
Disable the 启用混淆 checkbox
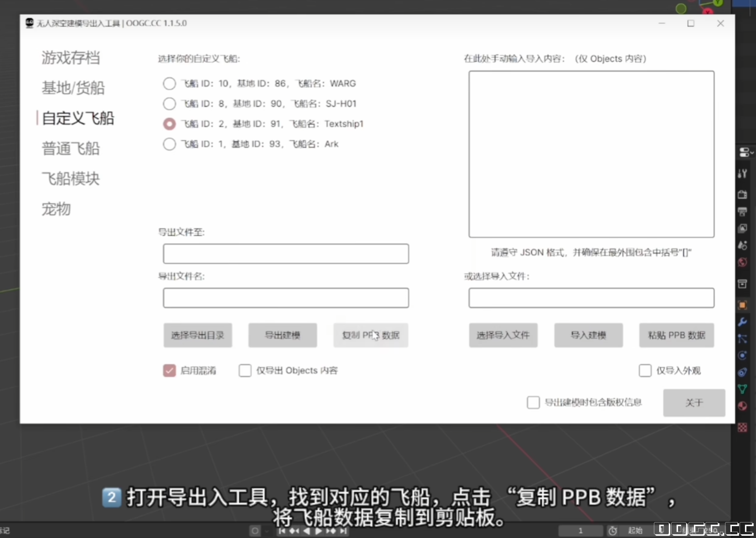(169, 371)
